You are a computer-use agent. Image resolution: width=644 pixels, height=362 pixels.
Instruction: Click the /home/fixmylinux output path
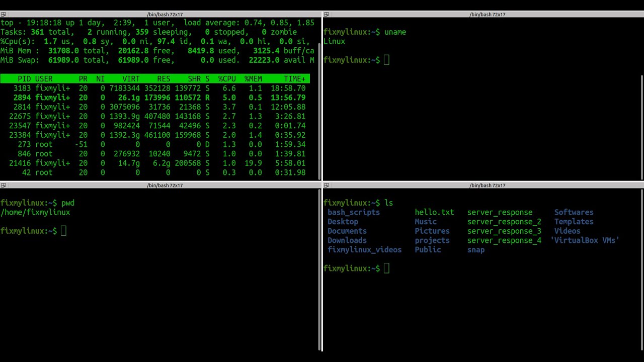[35, 213]
